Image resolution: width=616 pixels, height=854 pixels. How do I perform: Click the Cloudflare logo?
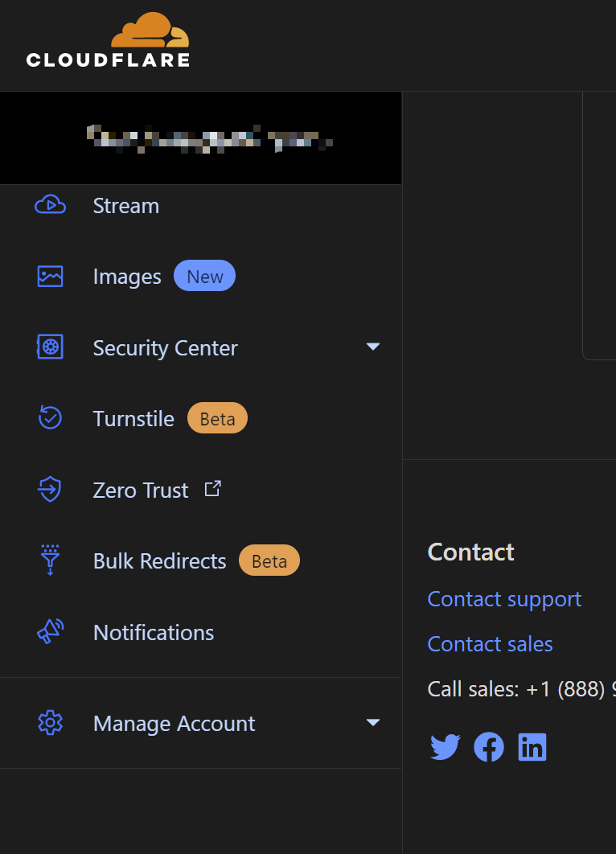click(108, 41)
